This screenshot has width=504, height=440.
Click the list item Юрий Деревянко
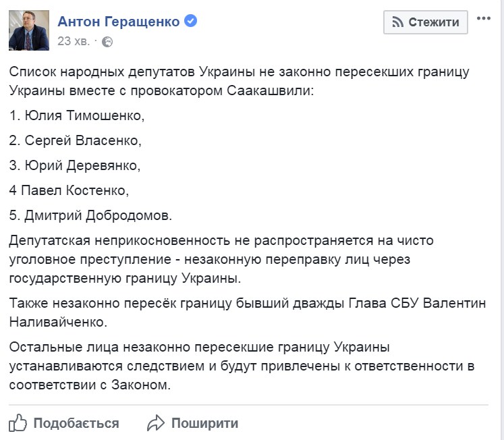(75, 165)
